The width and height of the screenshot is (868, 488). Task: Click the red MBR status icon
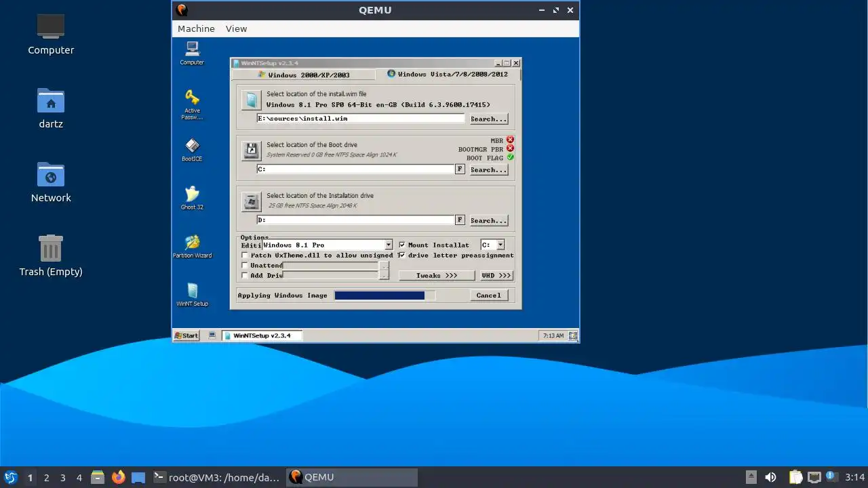(510, 140)
